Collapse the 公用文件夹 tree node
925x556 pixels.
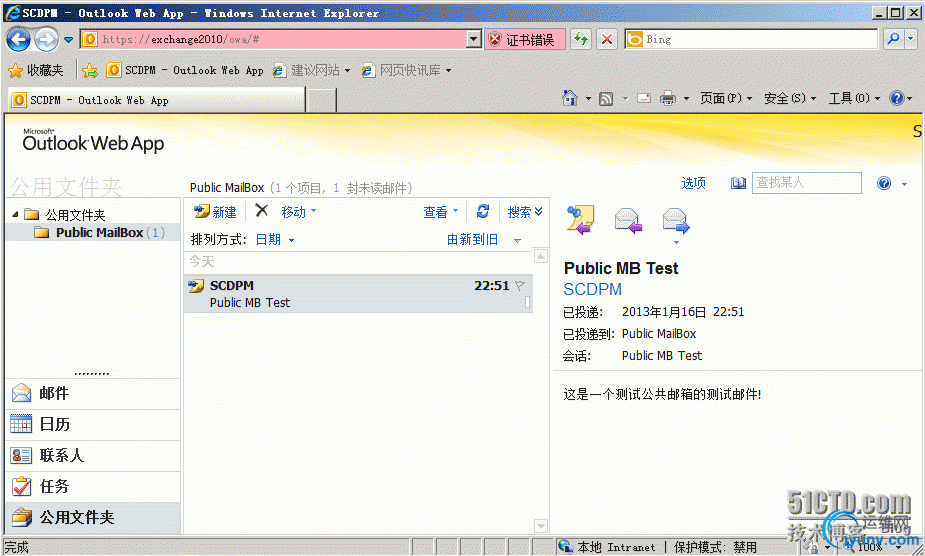click(x=15, y=214)
